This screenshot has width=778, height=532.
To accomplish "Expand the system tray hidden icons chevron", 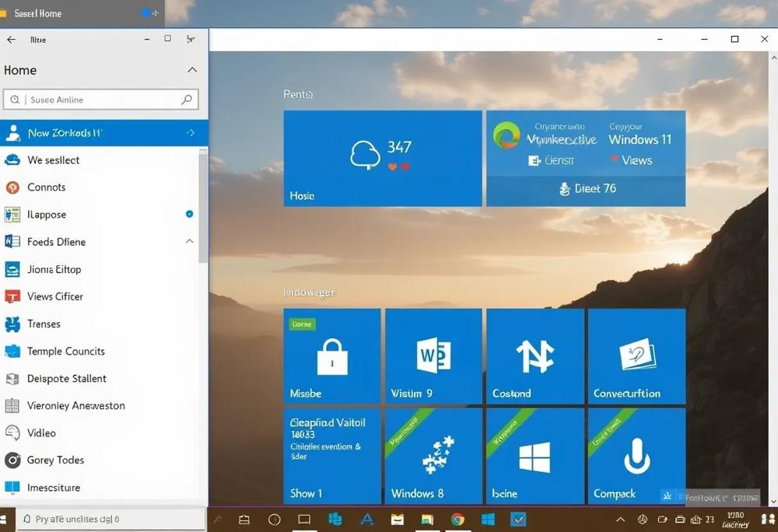I will point(620,519).
